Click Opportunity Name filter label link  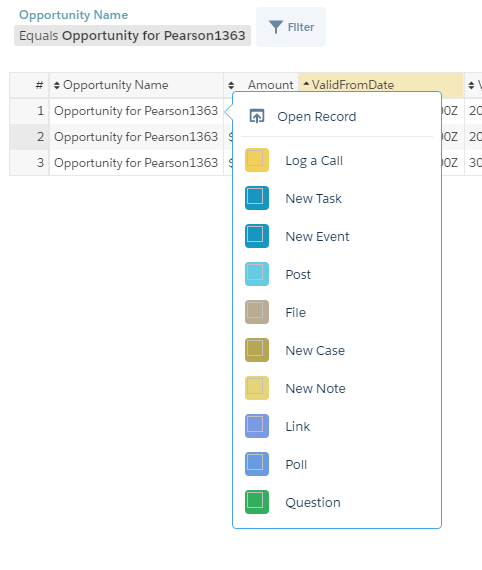[73, 15]
